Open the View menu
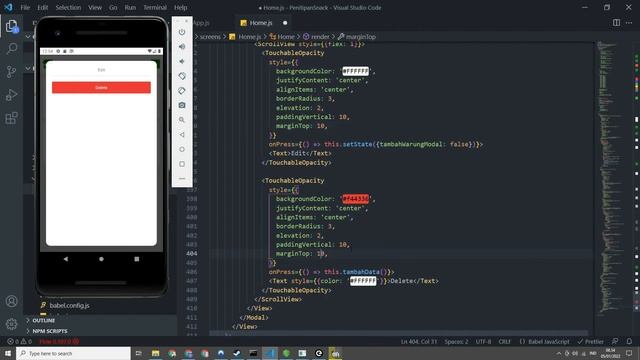Viewport: 640px width, 360px height. tap(95, 7)
